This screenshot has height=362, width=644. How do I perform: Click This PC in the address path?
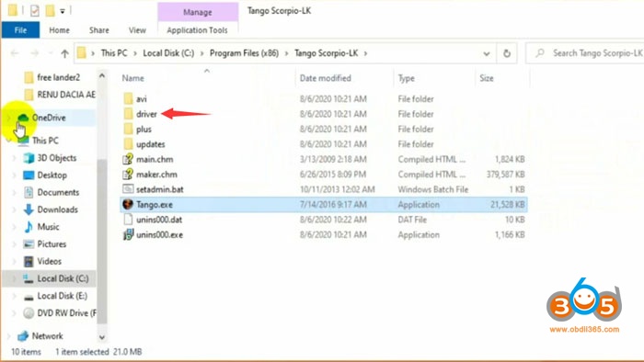click(x=114, y=53)
